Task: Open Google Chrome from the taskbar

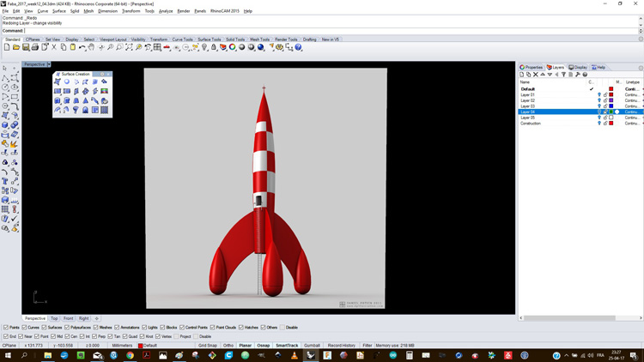Action: (x=130, y=355)
